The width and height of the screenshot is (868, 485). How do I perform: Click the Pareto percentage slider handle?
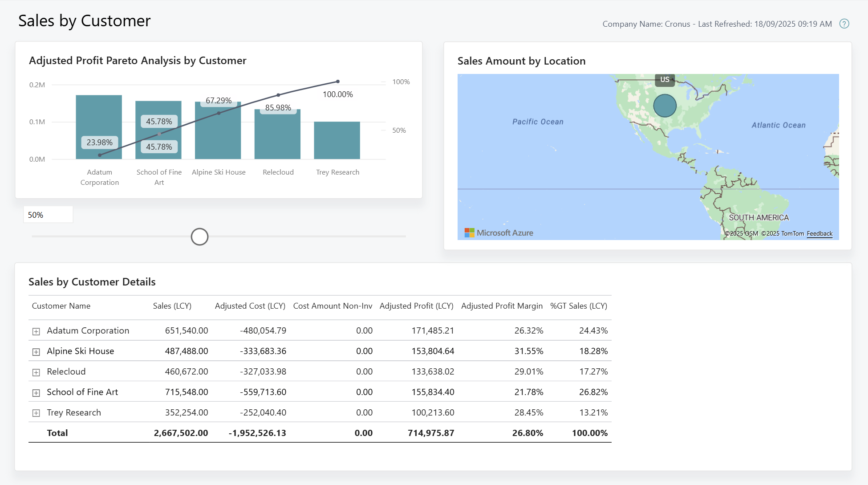199,236
